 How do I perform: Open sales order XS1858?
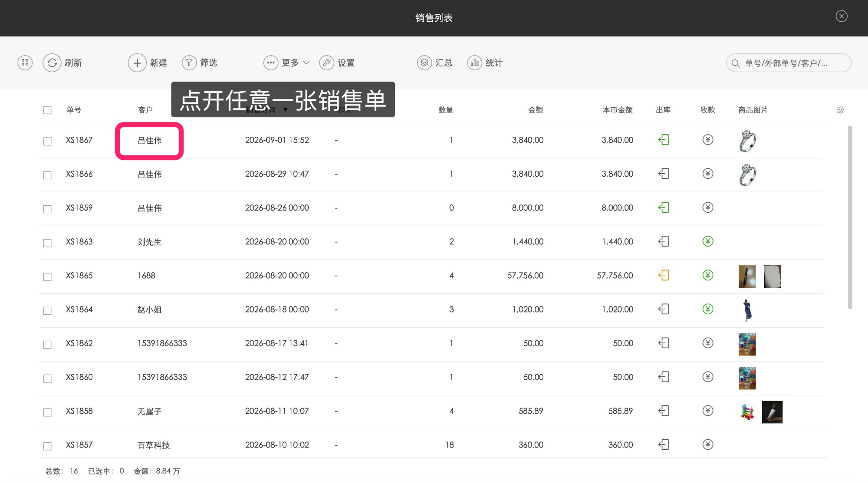[x=79, y=411]
